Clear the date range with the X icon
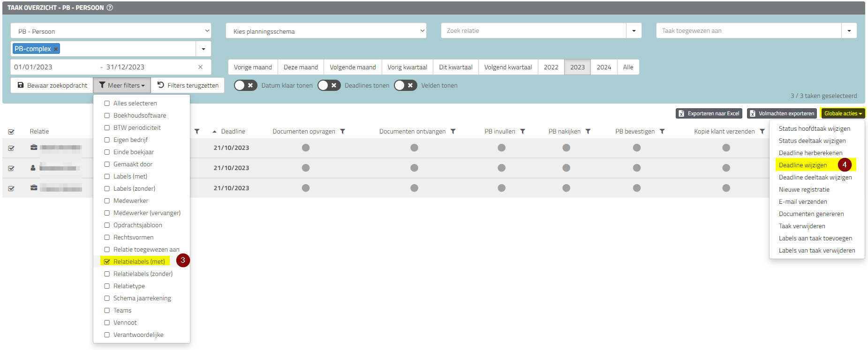868x350 pixels. tap(200, 67)
